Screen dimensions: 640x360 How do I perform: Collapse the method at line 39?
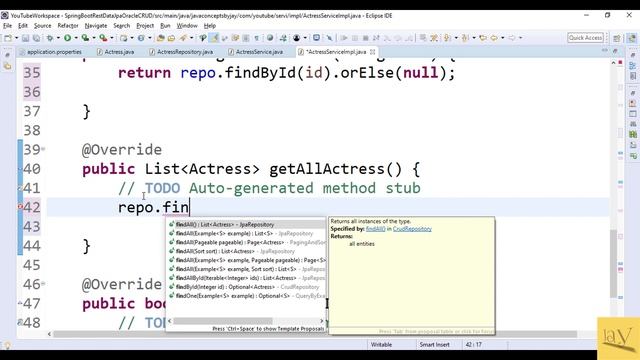[x=43, y=149]
